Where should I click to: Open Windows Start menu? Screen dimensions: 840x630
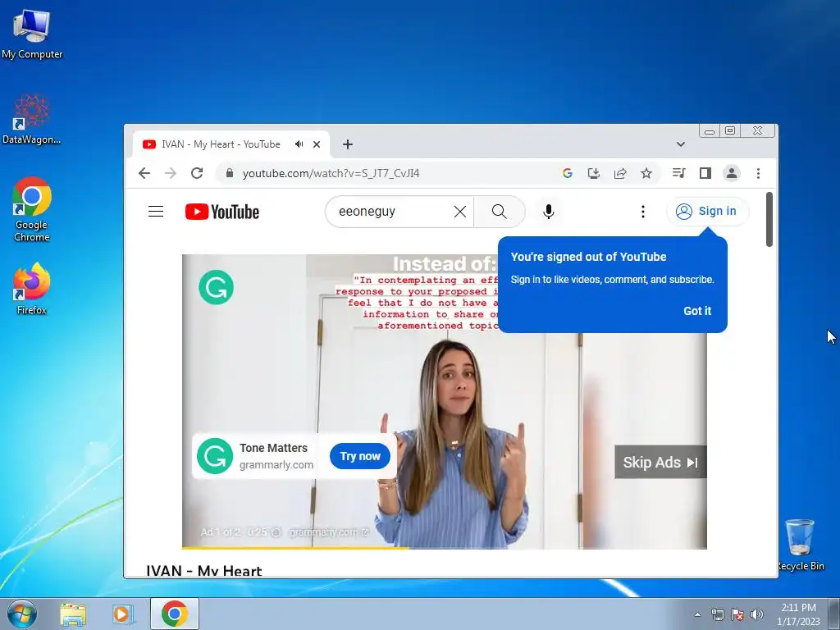[21, 614]
